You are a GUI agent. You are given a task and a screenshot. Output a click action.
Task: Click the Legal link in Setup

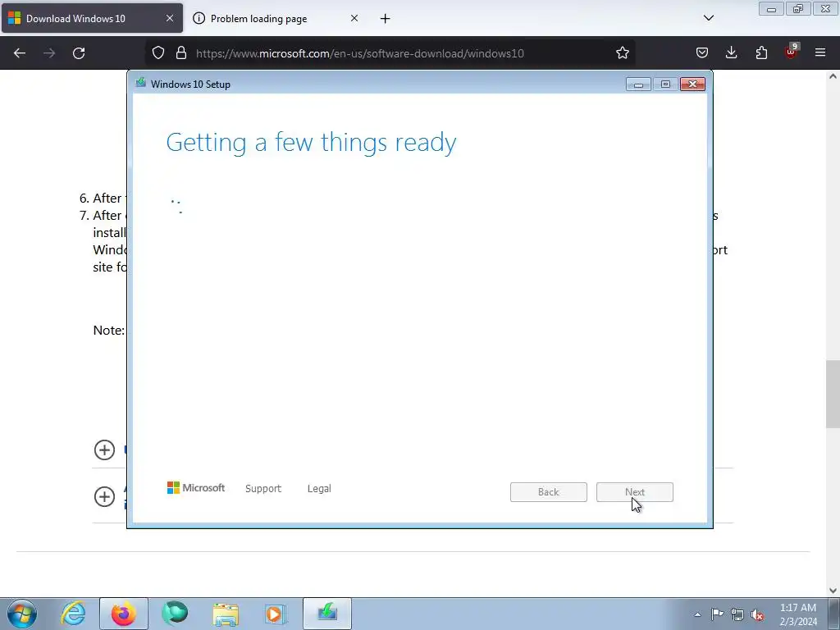(x=319, y=489)
